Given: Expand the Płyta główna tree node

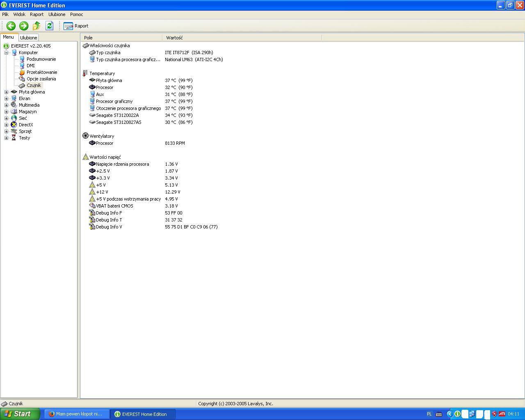Looking at the screenshot, I should point(6,92).
